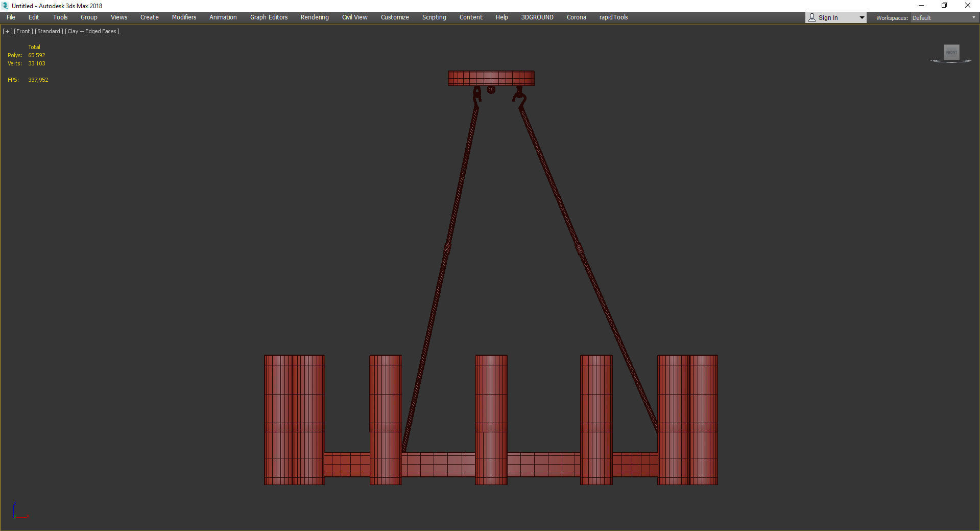Open the Edit menu
Image resolution: width=980 pixels, height=531 pixels.
34,17
